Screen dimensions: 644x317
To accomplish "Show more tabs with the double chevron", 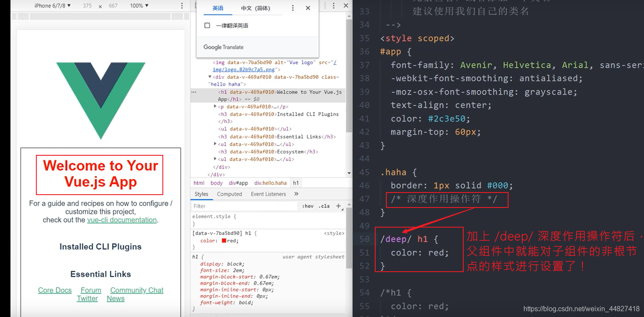I will point(296,194).
